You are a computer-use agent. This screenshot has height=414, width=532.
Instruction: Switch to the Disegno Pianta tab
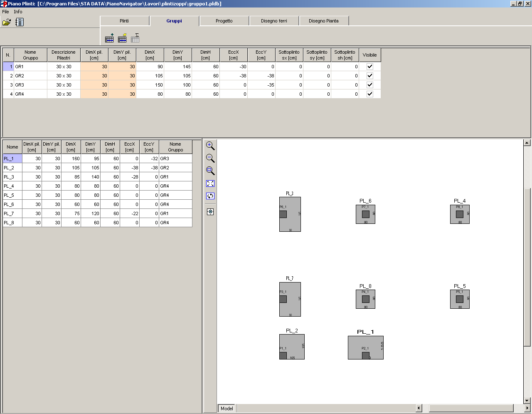[324, 21]
